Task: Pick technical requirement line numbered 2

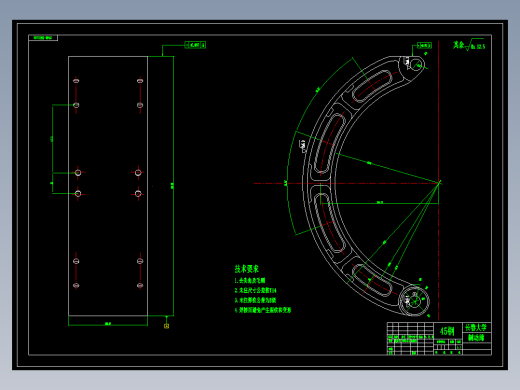Action: [x=255, y=290]
